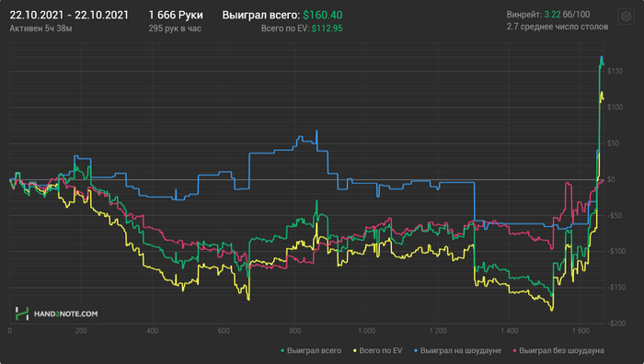This screenshot has height=364, width=644.
Task: Click '2.7 среднее число столов' text
Action: pos(558,27)
